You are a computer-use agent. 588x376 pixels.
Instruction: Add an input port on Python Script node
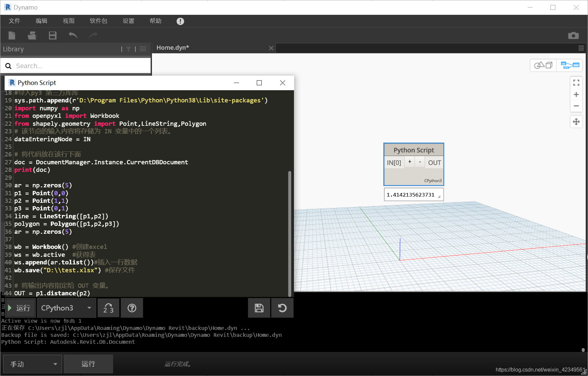click(x=409, y=162)
